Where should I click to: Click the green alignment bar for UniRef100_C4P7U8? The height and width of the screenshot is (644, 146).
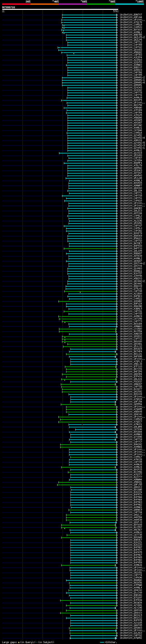pos(91,291)
